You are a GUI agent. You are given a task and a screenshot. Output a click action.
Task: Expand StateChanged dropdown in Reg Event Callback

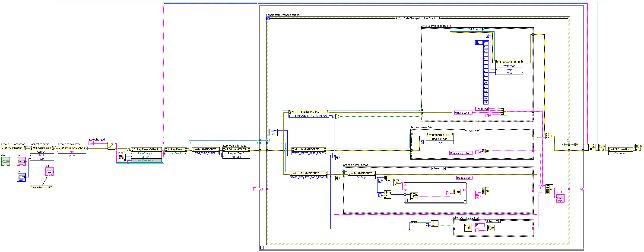pyautogui.click(x=160, y=153)
